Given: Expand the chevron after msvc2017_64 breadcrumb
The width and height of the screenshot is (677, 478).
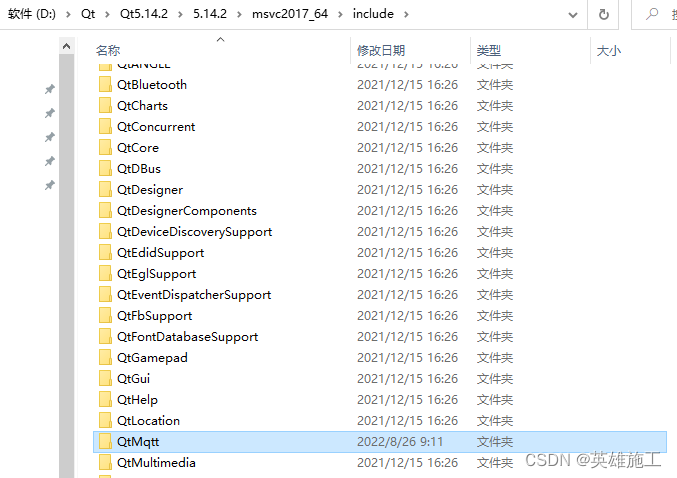Looking at the screenshot, I should [340, 14].
